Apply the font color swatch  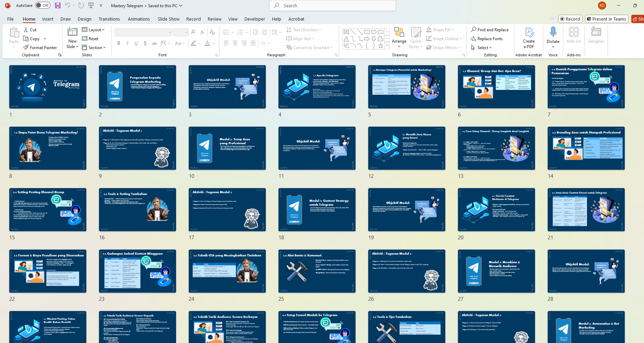[207, 43]
